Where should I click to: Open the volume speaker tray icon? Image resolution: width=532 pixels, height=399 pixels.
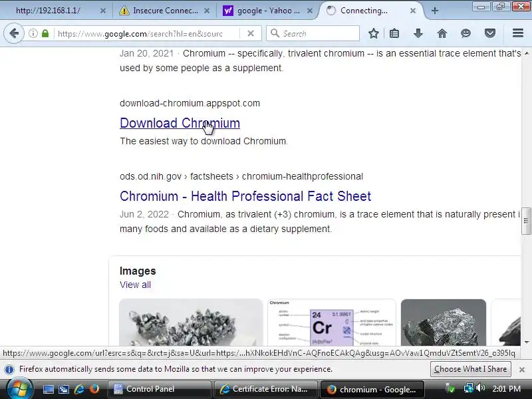tap(481, 388)
